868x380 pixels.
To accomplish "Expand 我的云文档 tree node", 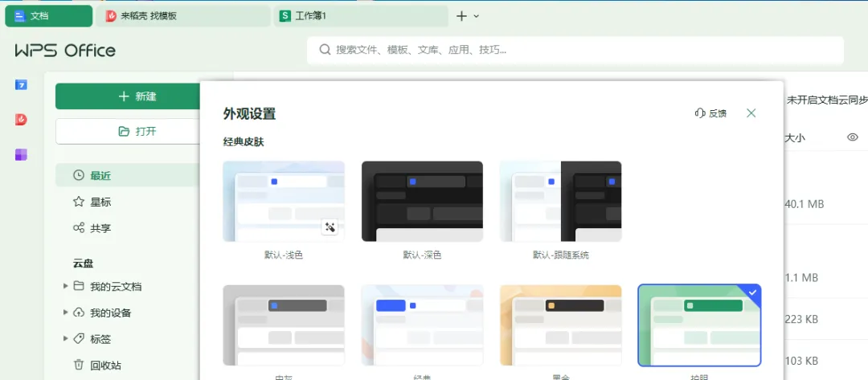I will click(x=66, y=286).
